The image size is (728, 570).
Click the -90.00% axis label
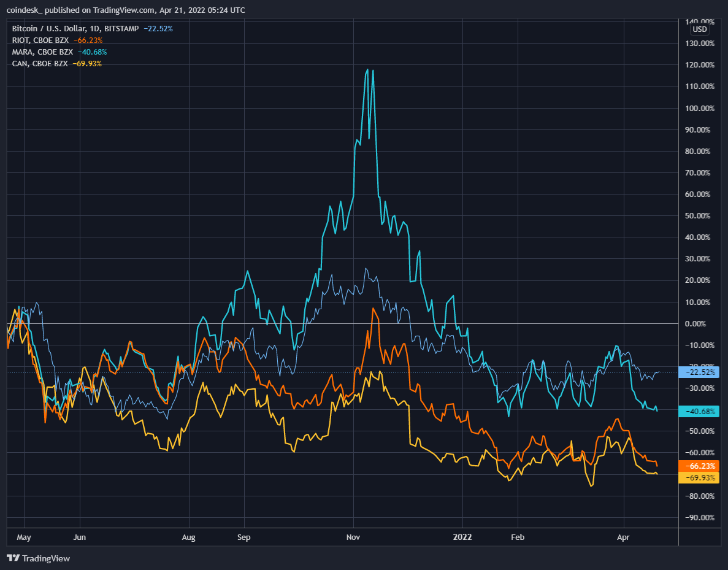(700, 517)
